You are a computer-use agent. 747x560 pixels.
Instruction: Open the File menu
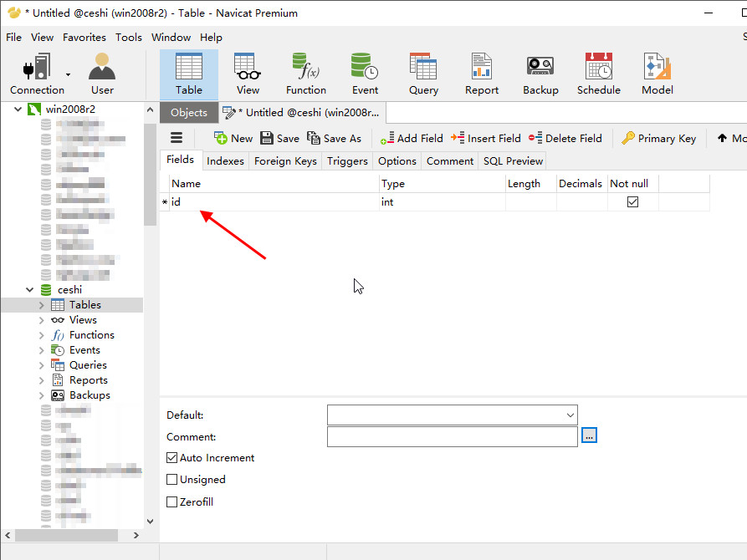14,37
